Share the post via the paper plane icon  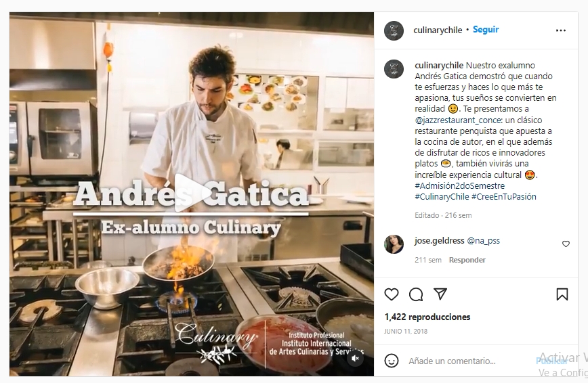coord(440,294)
